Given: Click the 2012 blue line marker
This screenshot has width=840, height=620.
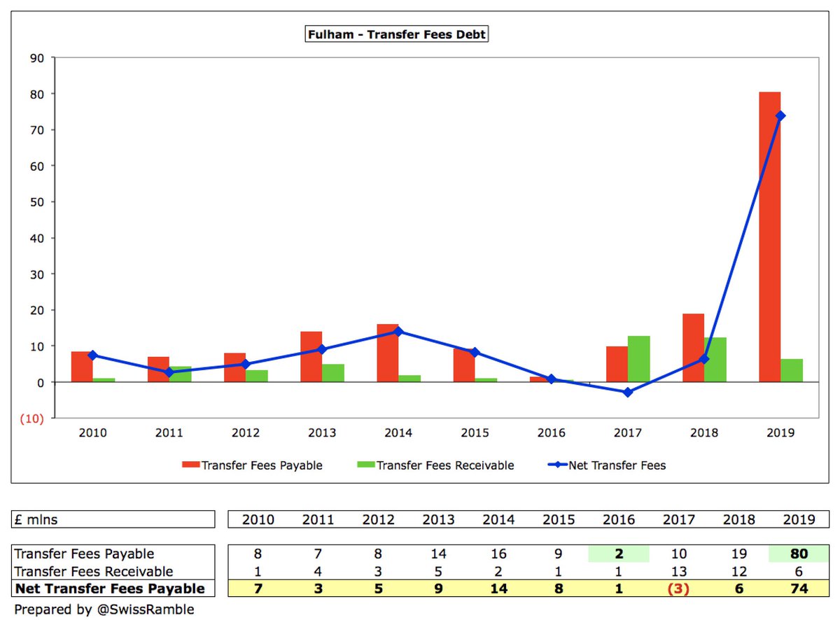Looking at the screenshot, I should click(246, 364).
